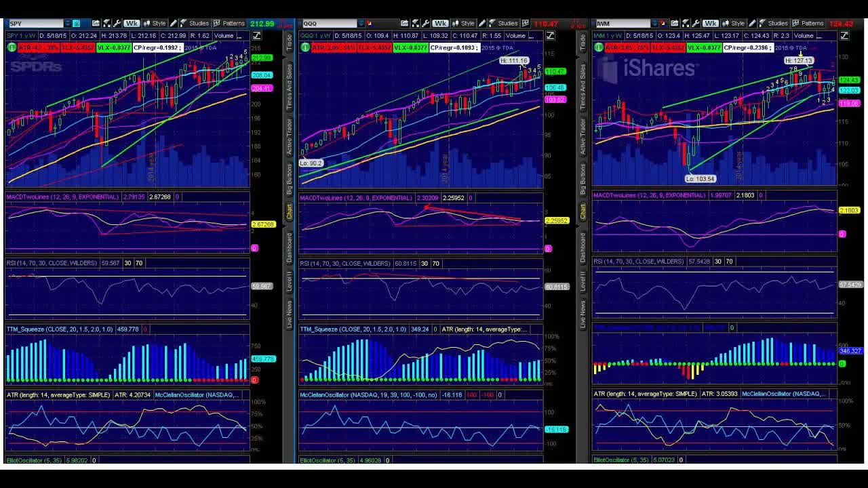Open Active Trader tab in left strip

pyautogui.click(x=289, y=136)
